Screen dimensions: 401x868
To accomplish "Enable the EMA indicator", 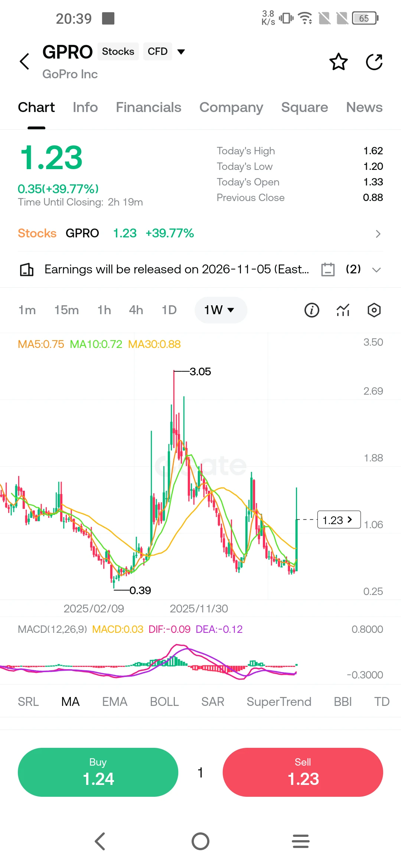I will 115,702.
